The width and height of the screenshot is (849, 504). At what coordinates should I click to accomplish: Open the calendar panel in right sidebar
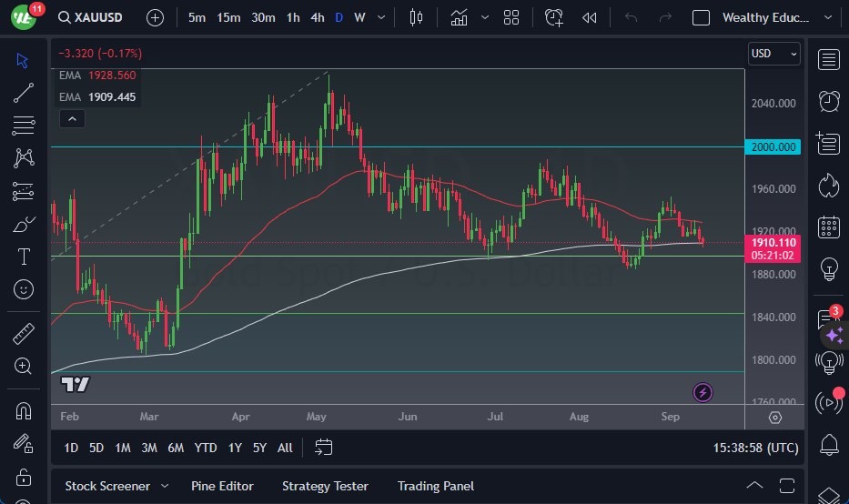[x=828, y=227]
